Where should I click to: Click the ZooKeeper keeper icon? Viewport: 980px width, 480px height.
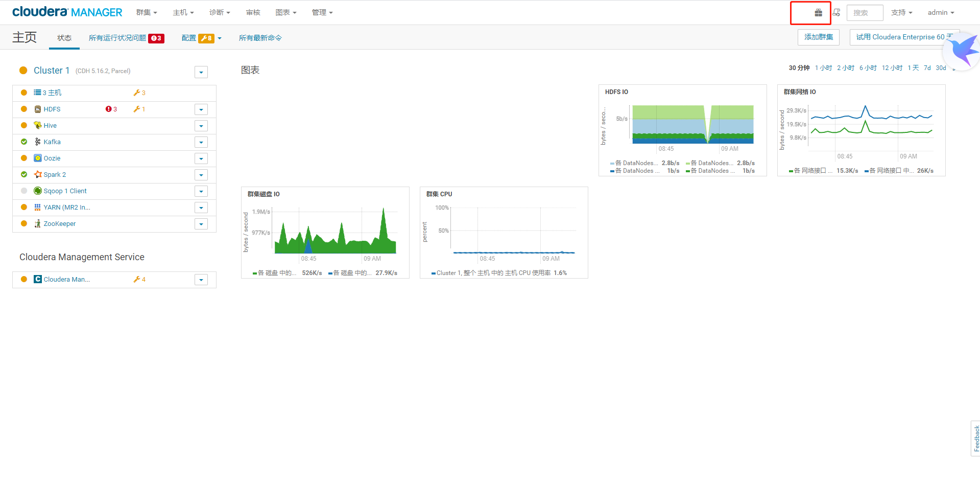tap(38, 223)
